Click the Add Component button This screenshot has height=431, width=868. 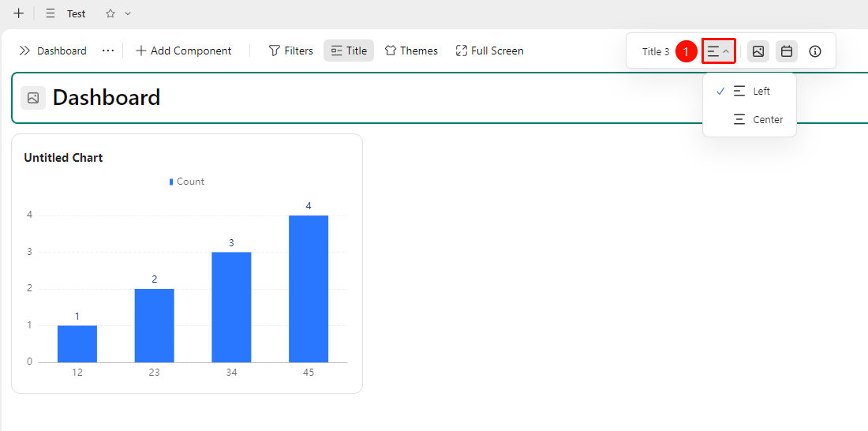point(183,51)
